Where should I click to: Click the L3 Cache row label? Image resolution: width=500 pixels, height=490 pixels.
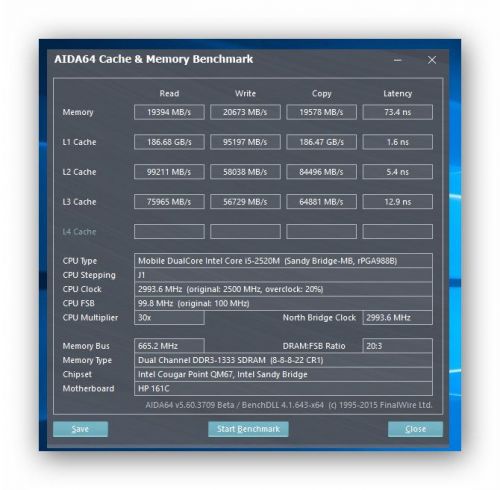click(x=79, y=202)
